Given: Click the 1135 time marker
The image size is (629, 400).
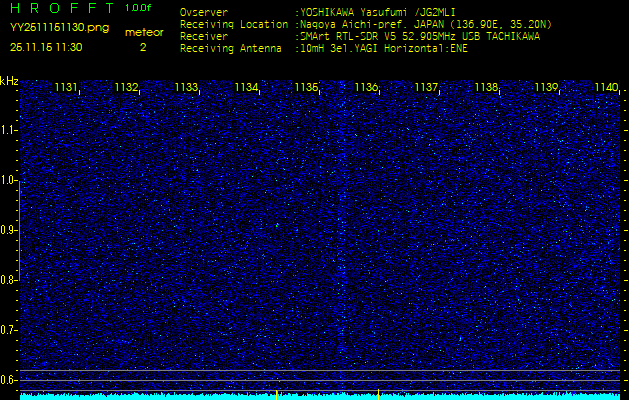Looking at the screenshot, I should click(306, 88).
